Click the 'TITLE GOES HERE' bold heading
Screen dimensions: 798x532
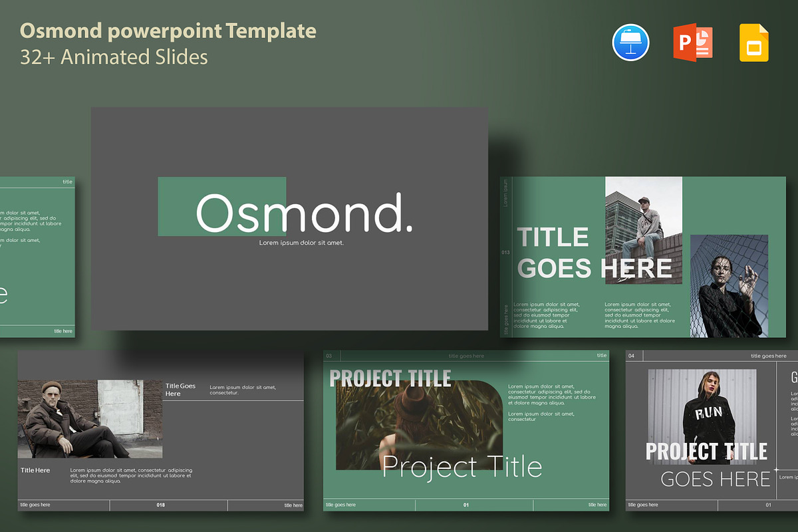595,253
